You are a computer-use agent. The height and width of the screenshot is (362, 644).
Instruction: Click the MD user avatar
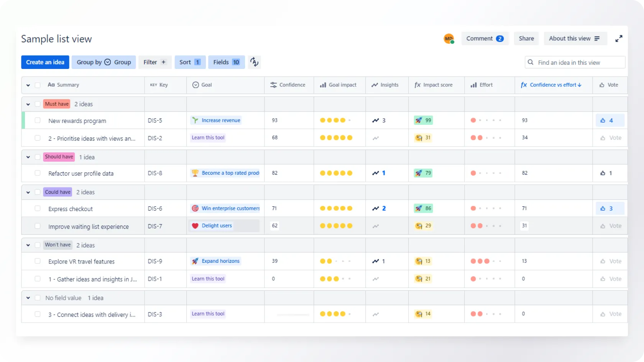click(449, 39)
